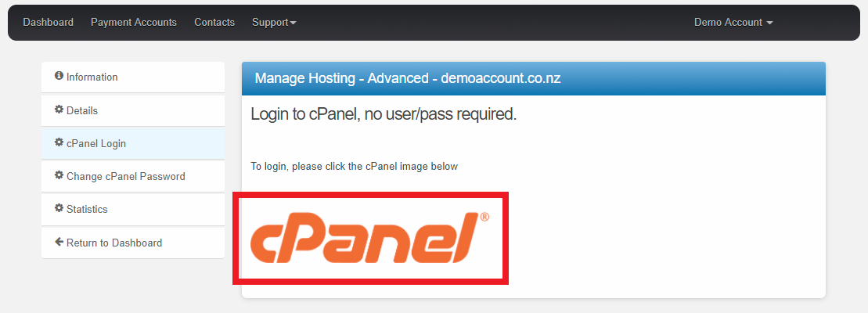The width and height of the screenshot is (868, 313).
Task: Go to Dashboard in the top navigation
Action: click(48, 23)
